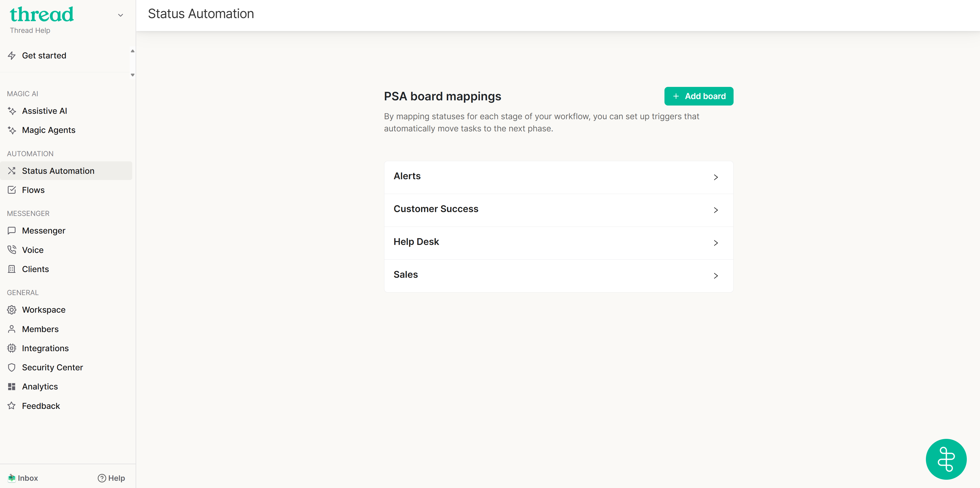
Task: Click the Analytics dashboard icon
Action: (x=12, y=386)
